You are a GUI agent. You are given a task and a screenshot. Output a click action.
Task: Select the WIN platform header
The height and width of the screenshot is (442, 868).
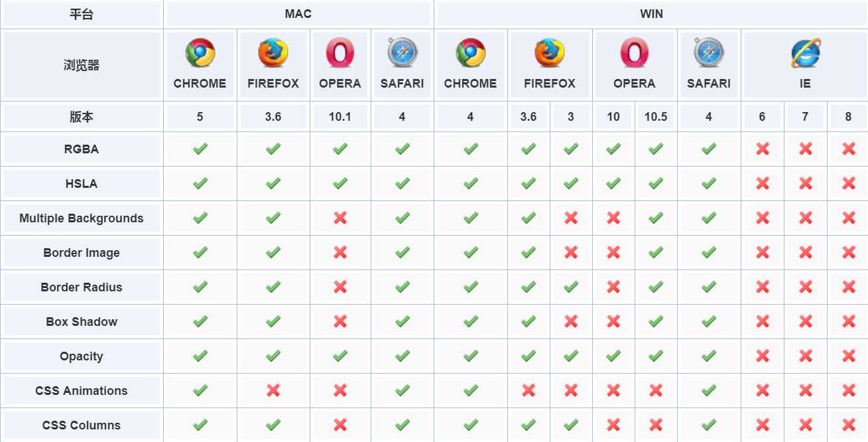tap(651, 14)
